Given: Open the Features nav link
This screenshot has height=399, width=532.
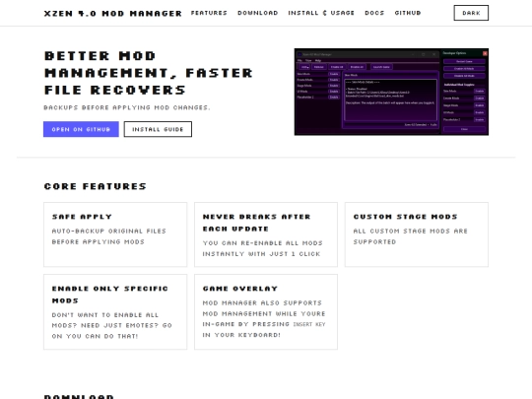Looking at the screenshot, I should (209, 13).
